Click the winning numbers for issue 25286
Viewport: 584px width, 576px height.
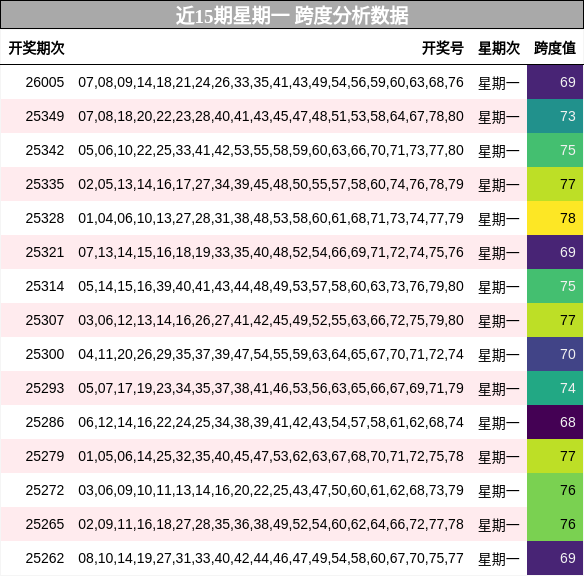pos(271,422)
